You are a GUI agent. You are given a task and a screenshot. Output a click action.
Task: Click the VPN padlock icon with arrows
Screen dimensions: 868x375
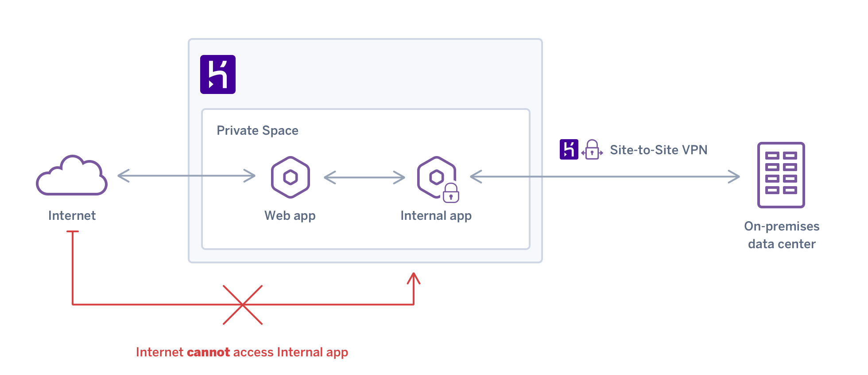592,150
